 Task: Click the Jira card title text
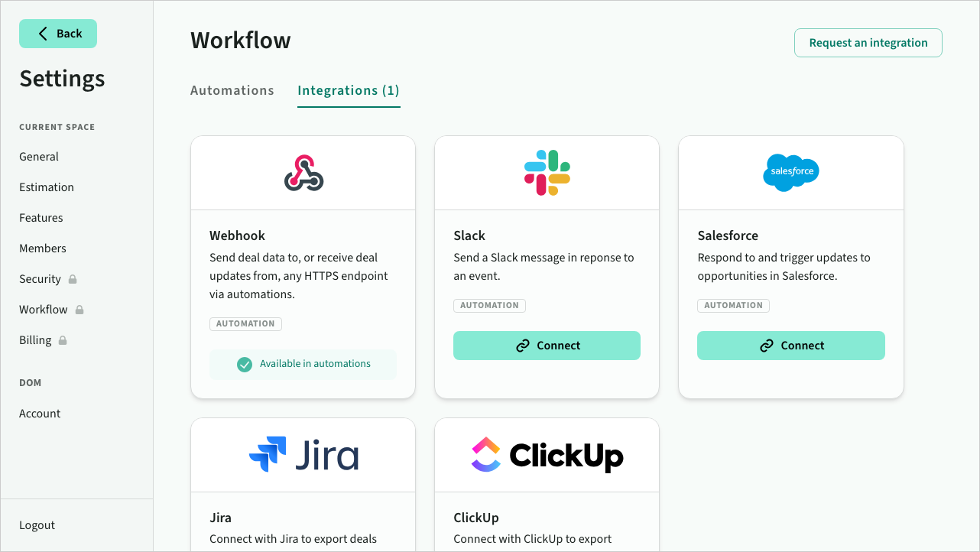220,518
